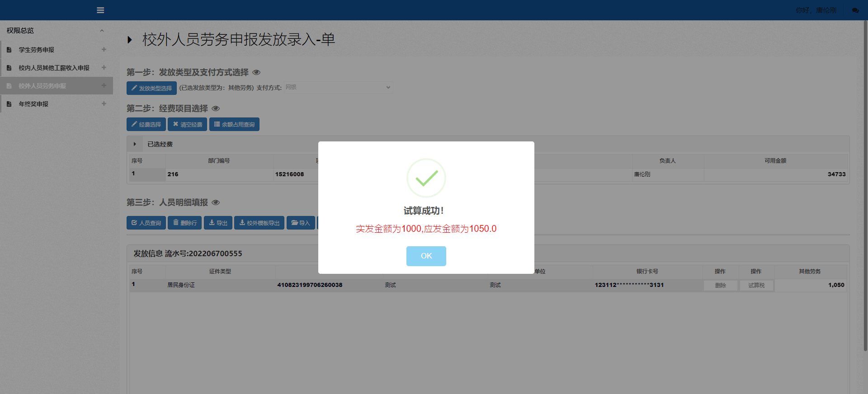
Task: Select 年终奖申报 in sidebar menu
Action: [33, 104]
